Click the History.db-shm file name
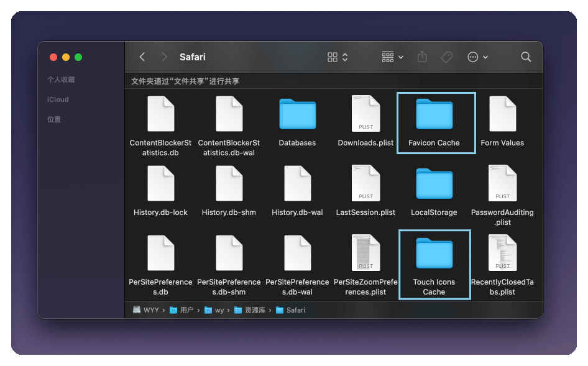The image size is (588, 366). point(229,213)
